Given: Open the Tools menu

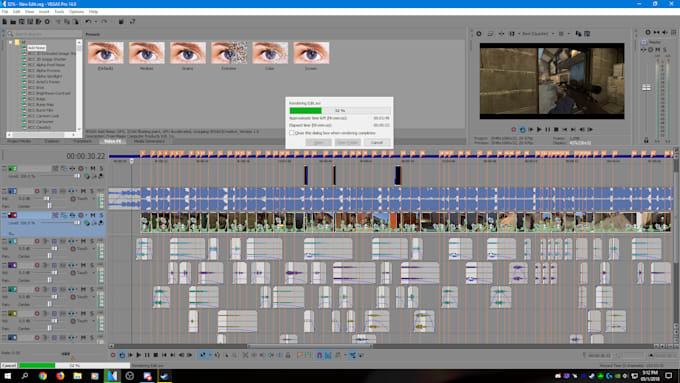Looking at the screenshot, I should coord(59,12).
